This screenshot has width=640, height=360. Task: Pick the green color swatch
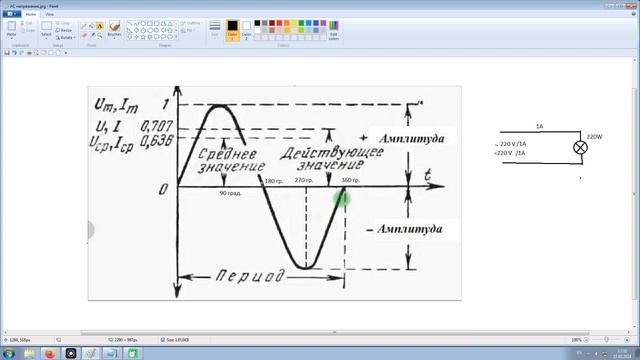point(301,23)
